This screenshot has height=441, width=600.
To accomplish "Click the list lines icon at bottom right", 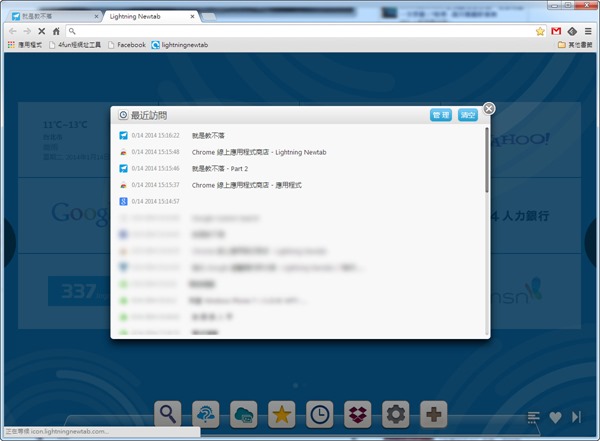I will coord(533,417).
